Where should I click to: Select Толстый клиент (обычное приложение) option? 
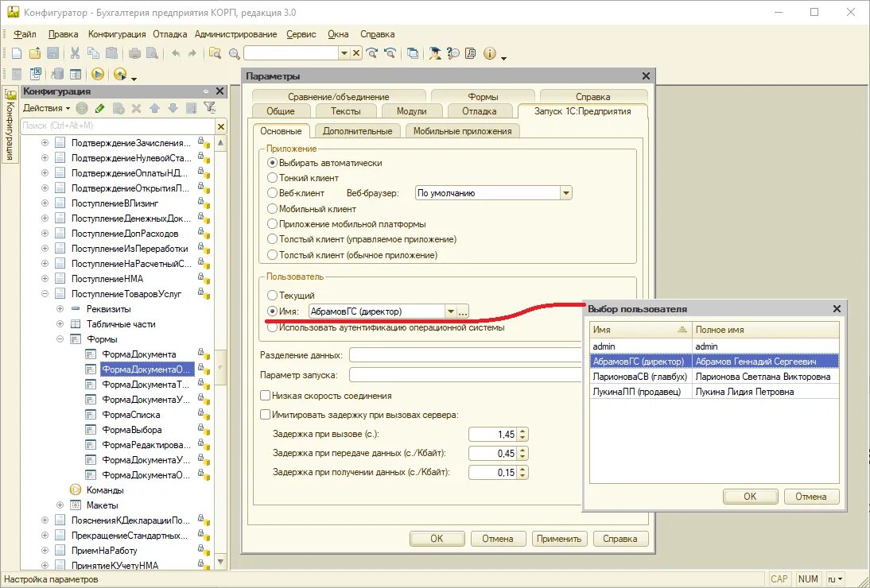pyautogui.click(x=273, y=255)
